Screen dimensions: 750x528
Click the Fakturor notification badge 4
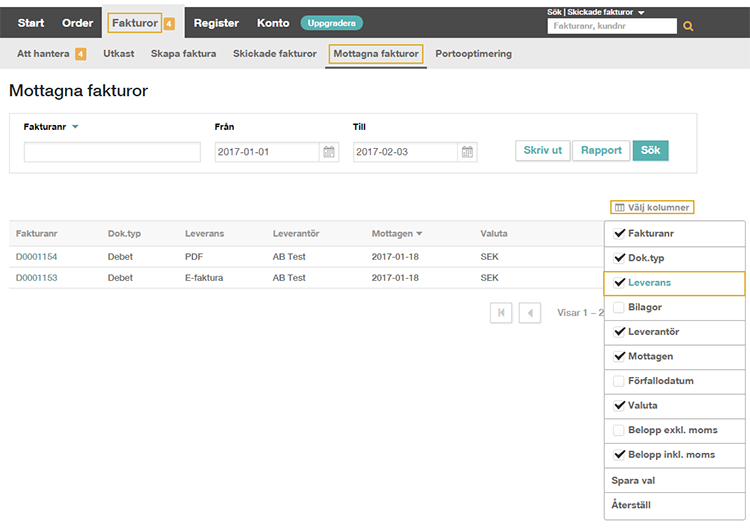[169, 23]
